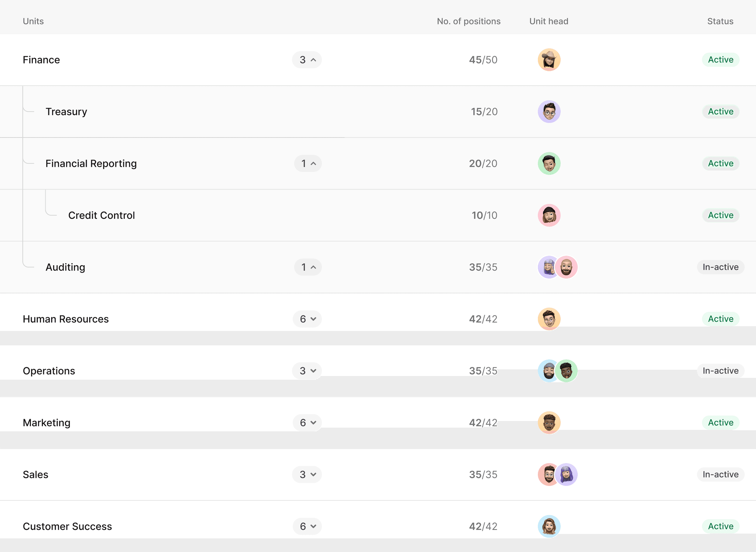Click the No. of positions column header
This screenshot has height=552, width=756.
click(468, 21)
